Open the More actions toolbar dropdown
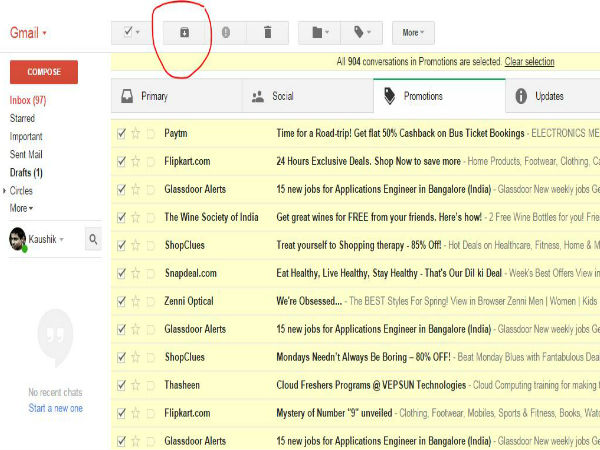 413,33
